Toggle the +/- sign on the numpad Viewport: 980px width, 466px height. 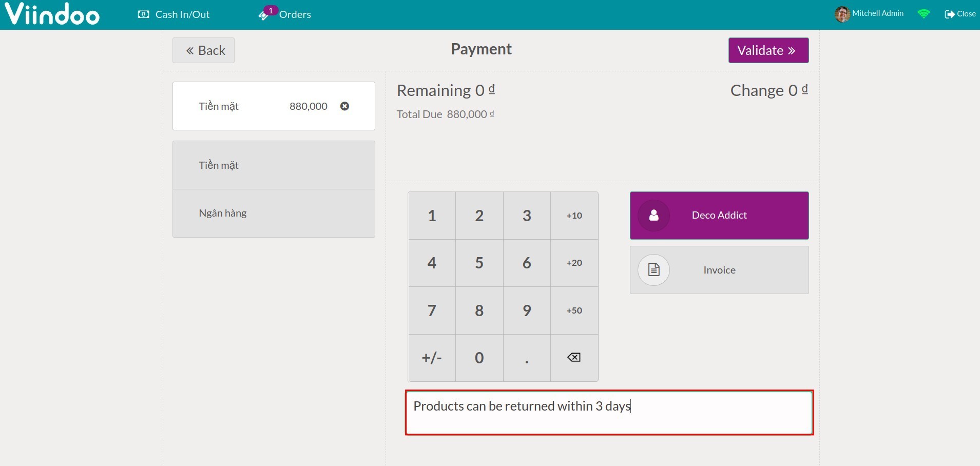(431, 358)
